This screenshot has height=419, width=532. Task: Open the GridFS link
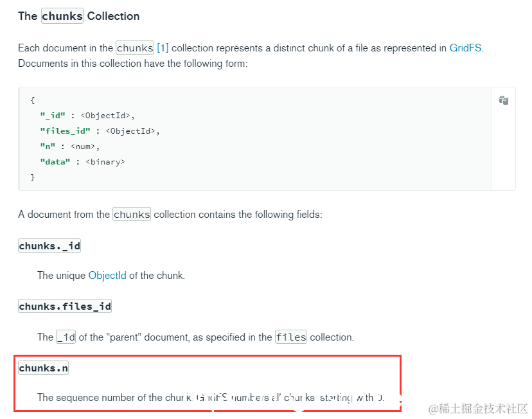[x=465, y=48]
